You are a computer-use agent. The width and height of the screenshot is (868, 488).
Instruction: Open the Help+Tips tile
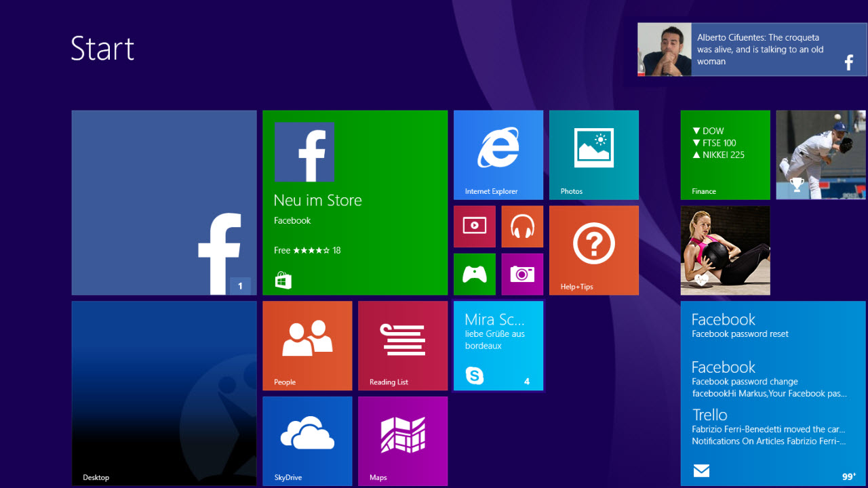(594, 251)
